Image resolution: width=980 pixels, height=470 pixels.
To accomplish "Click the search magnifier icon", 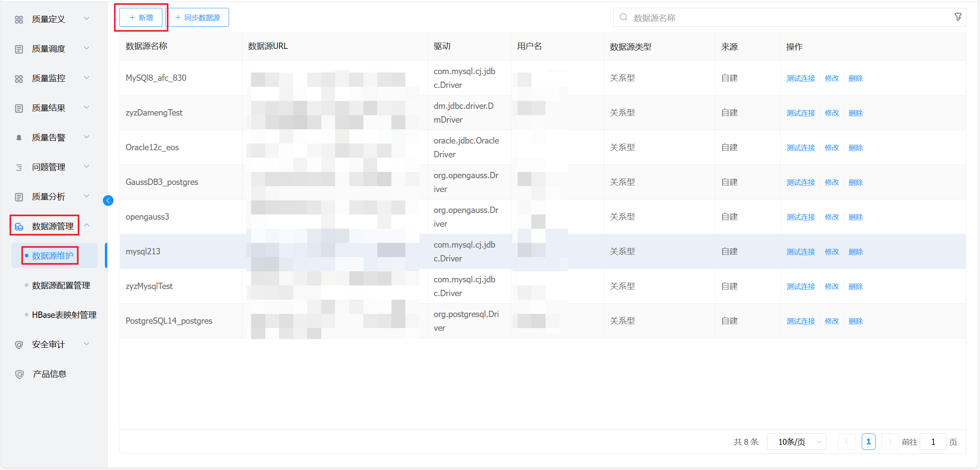I will click(x=623, y=17).
